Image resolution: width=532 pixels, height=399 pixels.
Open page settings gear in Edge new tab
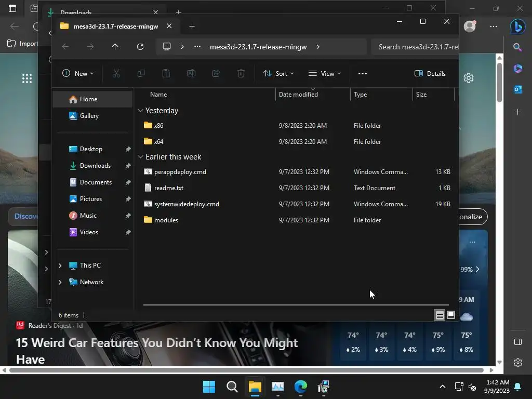pyautogui.click(x=469, y=78)
